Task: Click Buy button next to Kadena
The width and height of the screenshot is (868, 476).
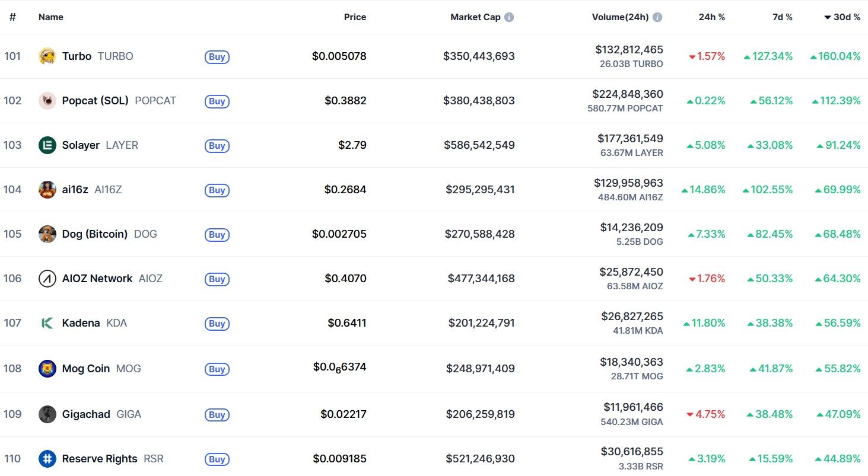Action: click(217, 324)
